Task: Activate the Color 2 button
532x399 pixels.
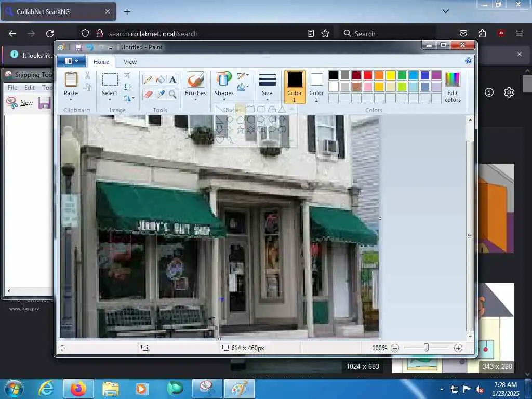Action: [316, 87]
